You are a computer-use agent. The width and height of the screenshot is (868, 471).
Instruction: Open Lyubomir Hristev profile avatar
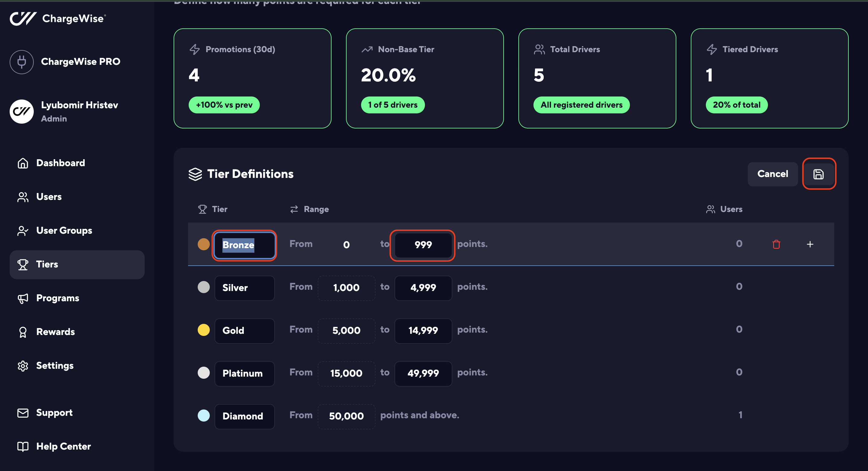[x=22, y=112]
